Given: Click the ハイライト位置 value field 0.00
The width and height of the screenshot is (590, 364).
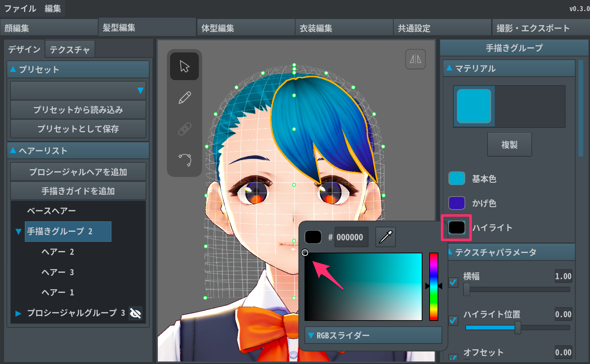Looking at the screenshot, I should [x=563, y=314].
